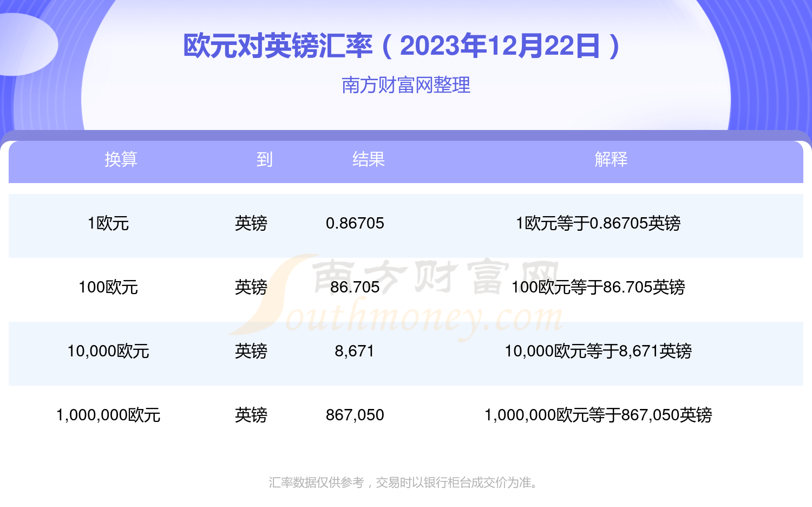Click 英镑 in the 1,000,000欧元 row
Viewport: 812px width, 507px height.
tap(251, 415)
